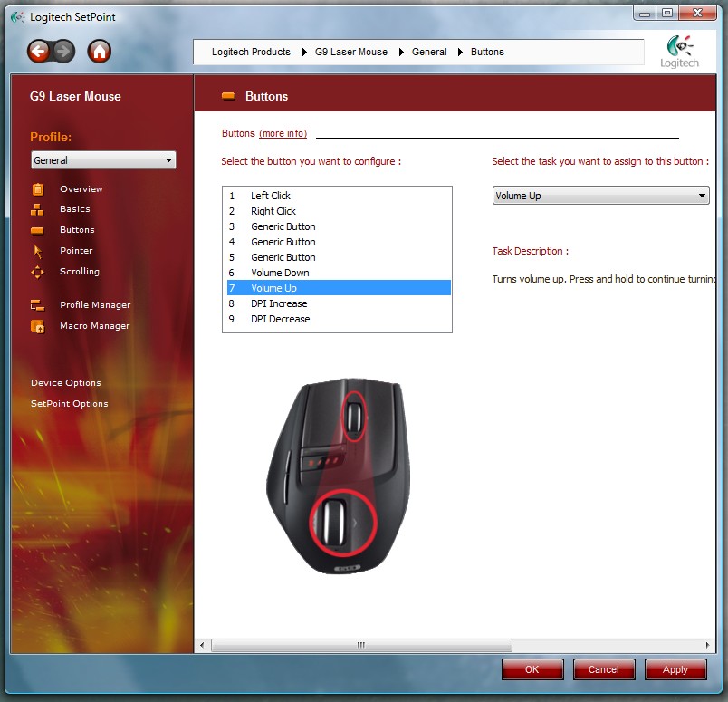Go to Home using the house icon
The width and height of the screenshot is (728, 702).
[x=100, y=51]
